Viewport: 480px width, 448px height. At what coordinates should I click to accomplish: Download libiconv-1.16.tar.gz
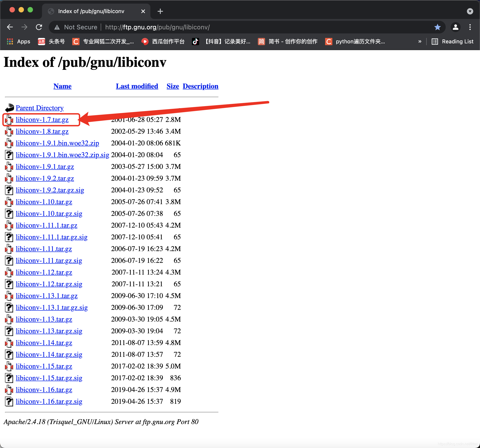coord(44,390)
